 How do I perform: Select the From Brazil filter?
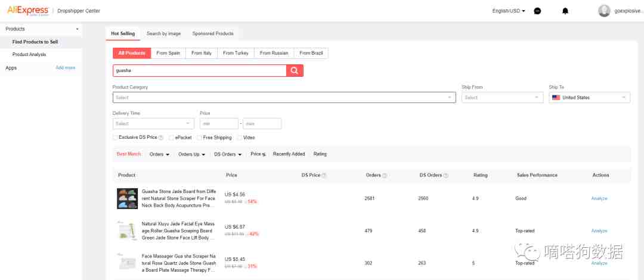tap(311, 54)
